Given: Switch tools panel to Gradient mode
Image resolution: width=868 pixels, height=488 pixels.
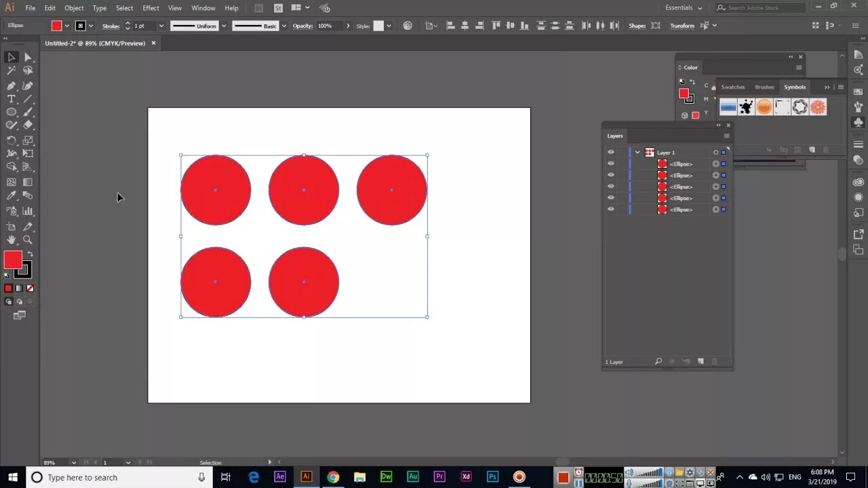Looking at the screenshot, I should coord(19,288).
